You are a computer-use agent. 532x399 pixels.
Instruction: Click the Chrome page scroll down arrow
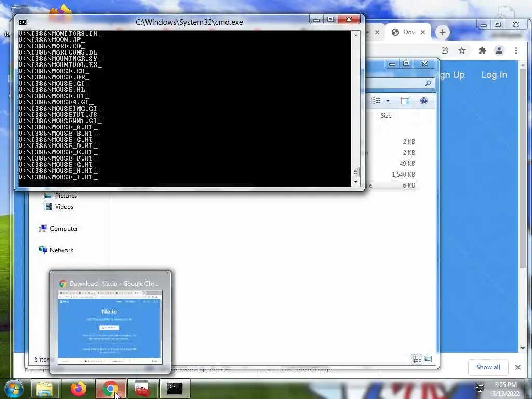(x=523, y=348)
